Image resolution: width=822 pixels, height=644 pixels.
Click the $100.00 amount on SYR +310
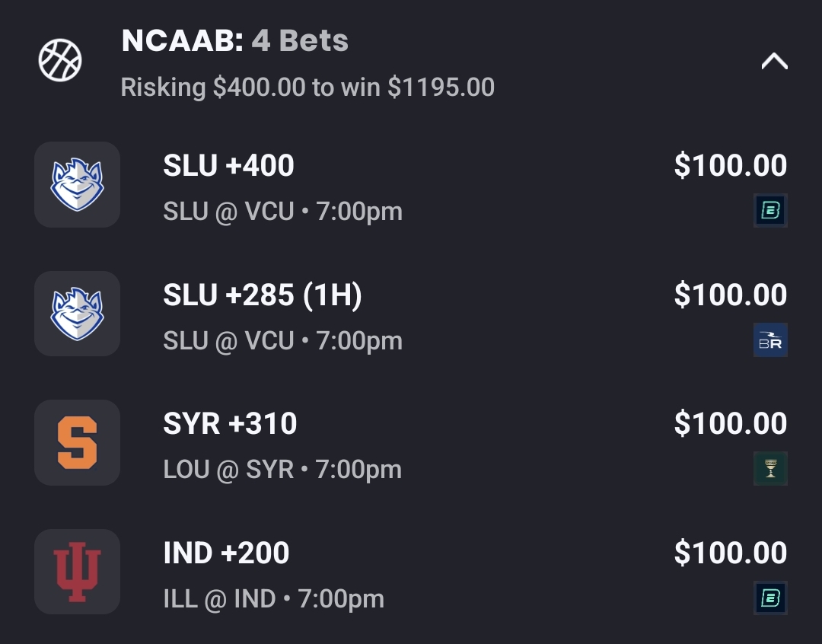click(730, 424)
